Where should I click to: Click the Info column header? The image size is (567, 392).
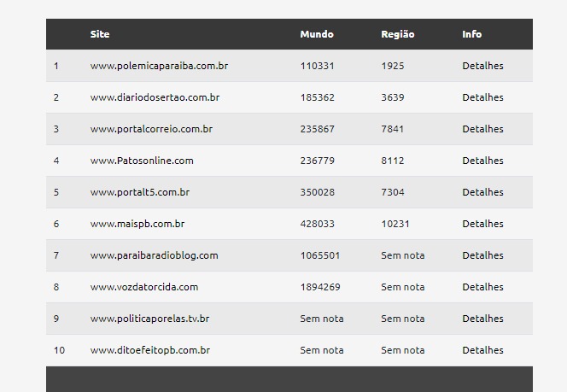472,34
